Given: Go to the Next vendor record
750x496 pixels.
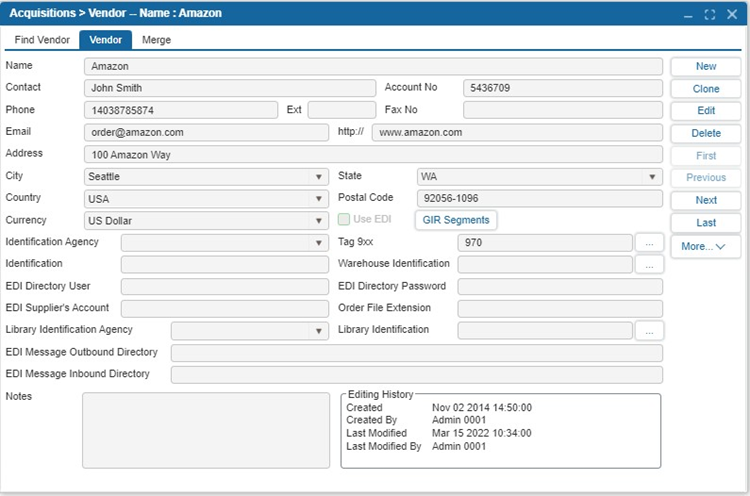Looking at the screenshot, I should (x=706, y=200).
